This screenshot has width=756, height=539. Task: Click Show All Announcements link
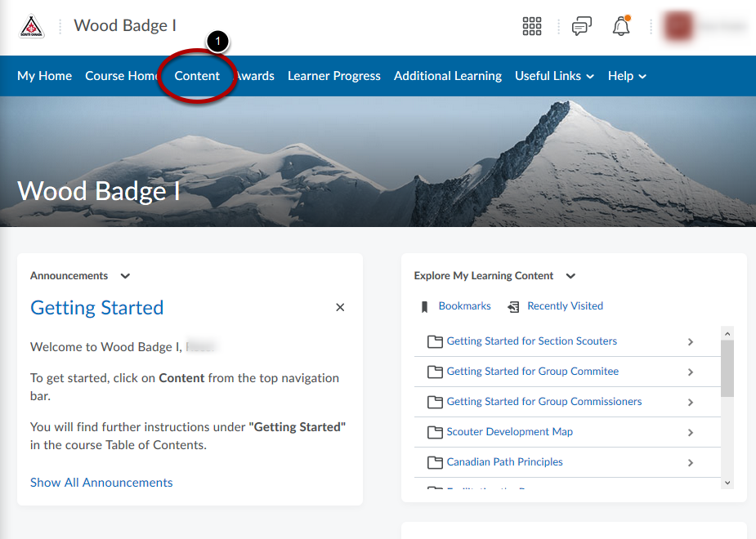pos(101,483)
